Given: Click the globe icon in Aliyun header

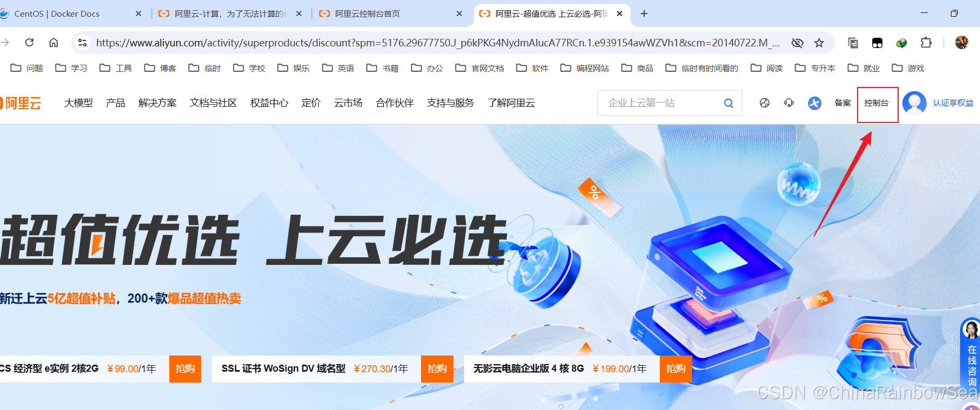Looking at the screenshot, I should pyautogui.click(x=764, y=102).
